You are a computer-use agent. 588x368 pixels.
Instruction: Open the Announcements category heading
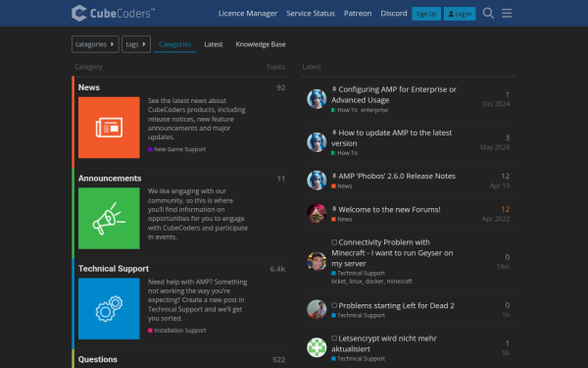(x=110, y=179)
